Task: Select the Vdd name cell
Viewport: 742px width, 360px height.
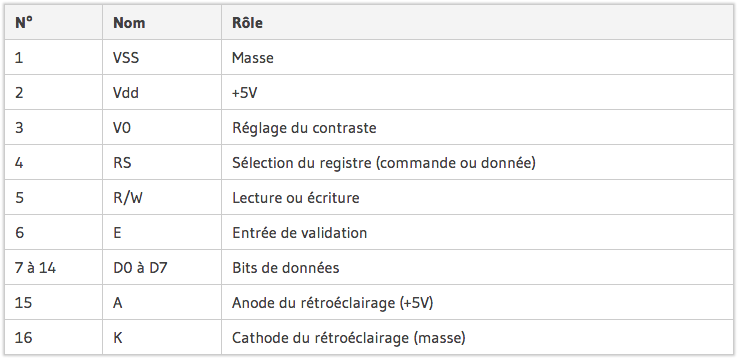Action: point(162,92)
